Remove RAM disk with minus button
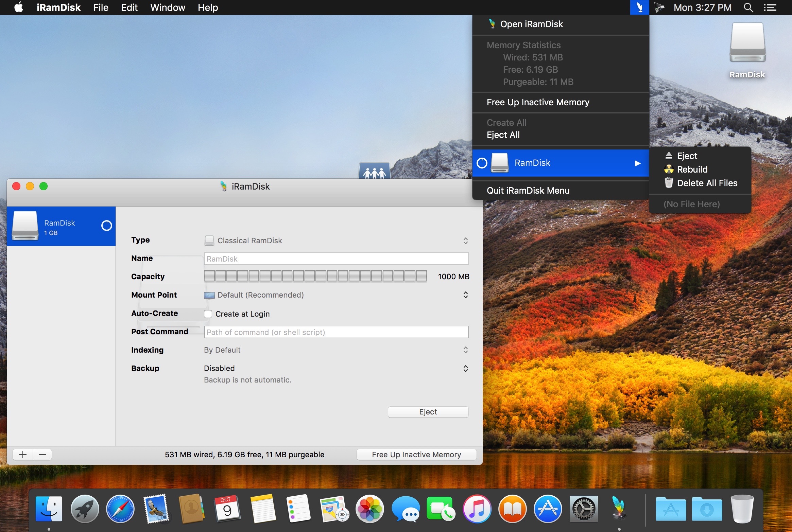 (x=42, y=455)
